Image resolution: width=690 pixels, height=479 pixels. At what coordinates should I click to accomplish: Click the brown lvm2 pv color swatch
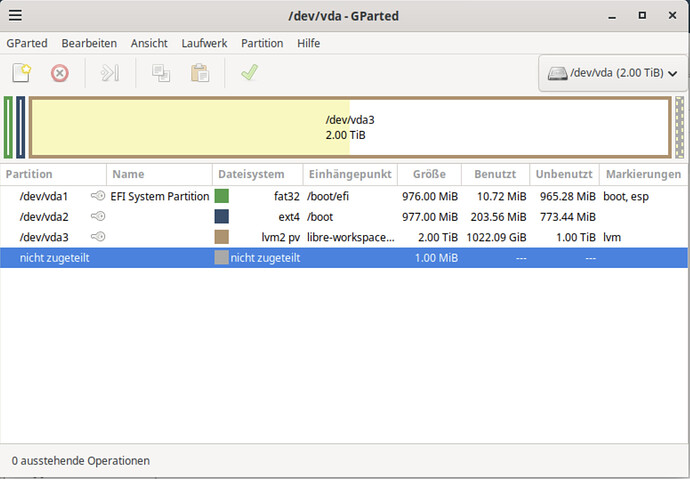pyautogui.click(x=221, y=237)
